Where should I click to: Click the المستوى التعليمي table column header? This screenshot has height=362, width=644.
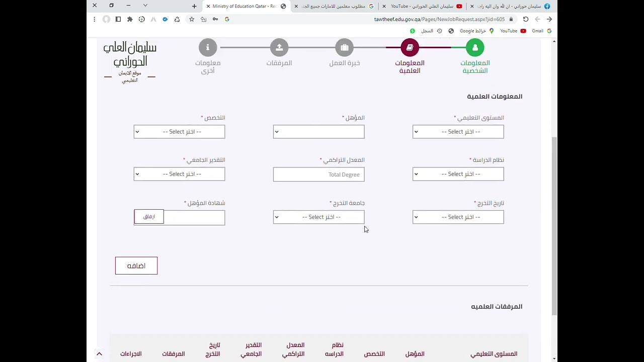click(494, 354)
